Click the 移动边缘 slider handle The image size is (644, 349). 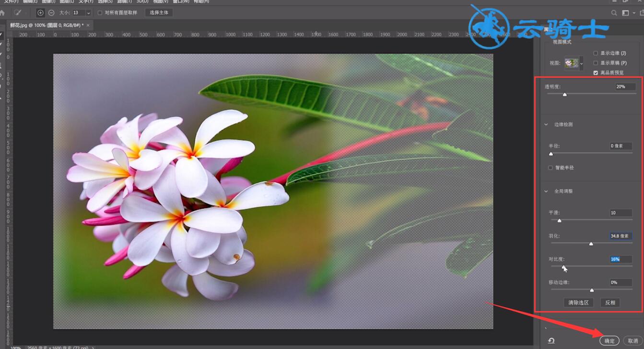click(592, 290)
